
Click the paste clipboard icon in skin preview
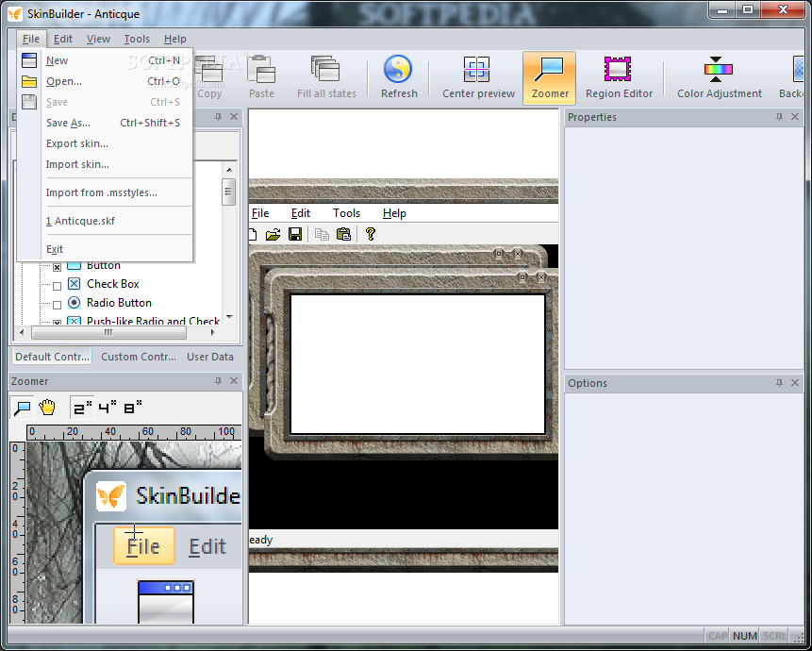coord(343,234)
